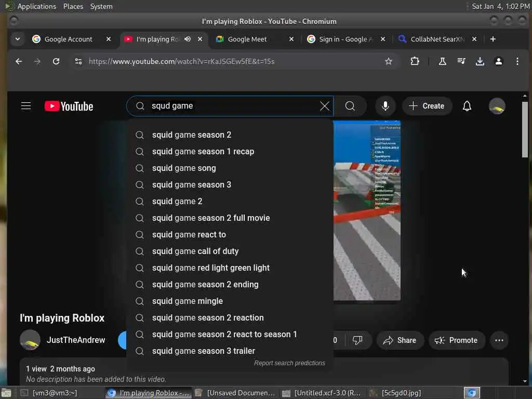532x399 pixels.
Task: Pick squid game mingle suggestion
Action: coord(230,301)
